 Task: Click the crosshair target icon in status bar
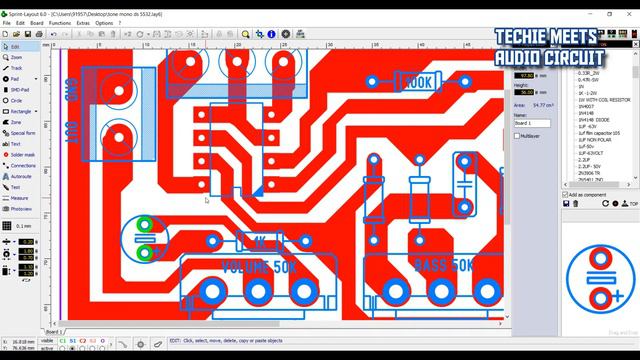pos(140,344)
